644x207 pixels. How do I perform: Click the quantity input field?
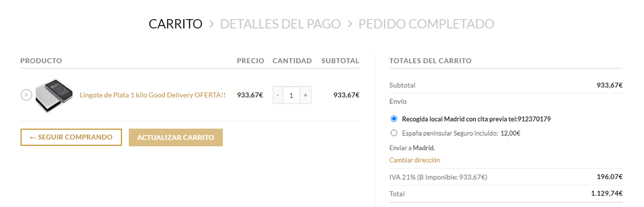coord(291,95)
